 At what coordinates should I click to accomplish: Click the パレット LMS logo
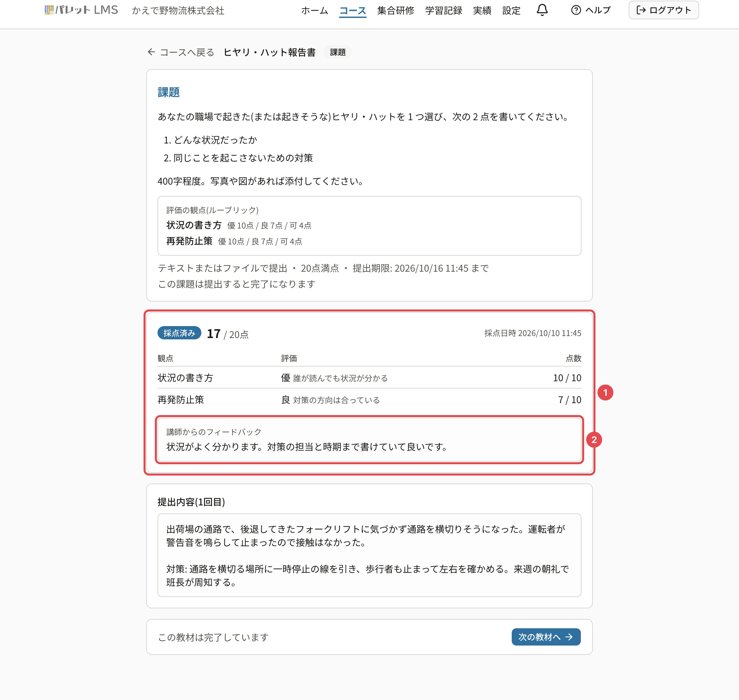81,10
